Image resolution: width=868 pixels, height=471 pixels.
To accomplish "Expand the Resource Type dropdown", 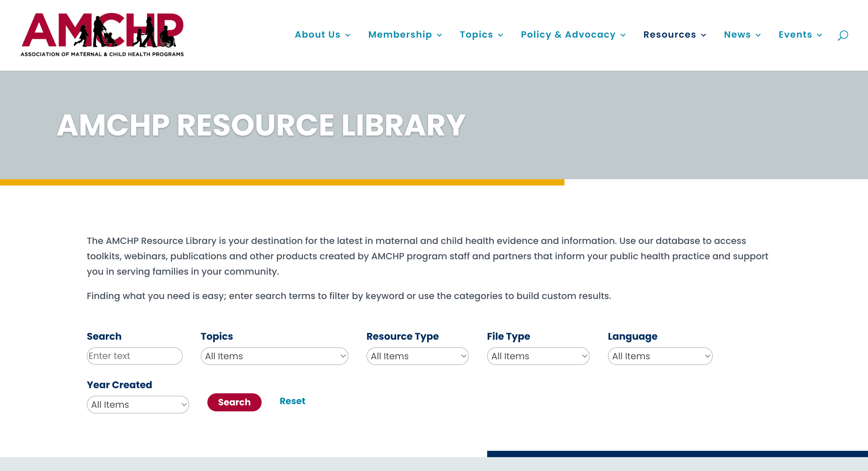I will 417,356.
